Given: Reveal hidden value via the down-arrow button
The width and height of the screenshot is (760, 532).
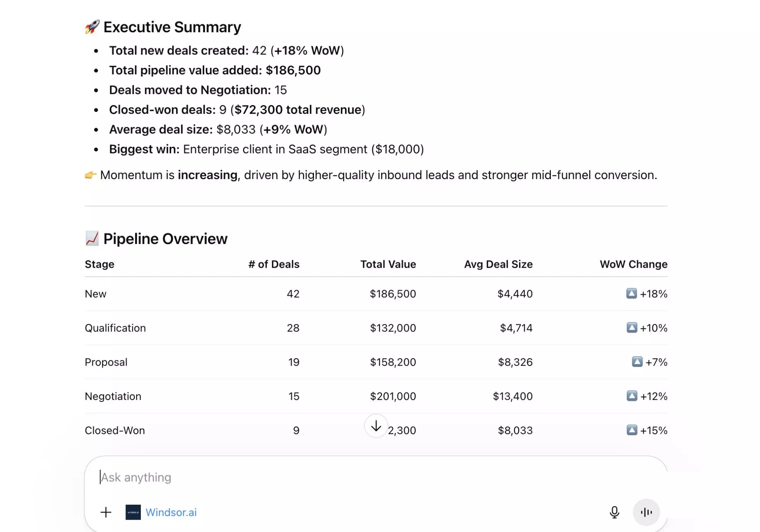Looking at the screenshot, I should (x=375, y=426).
